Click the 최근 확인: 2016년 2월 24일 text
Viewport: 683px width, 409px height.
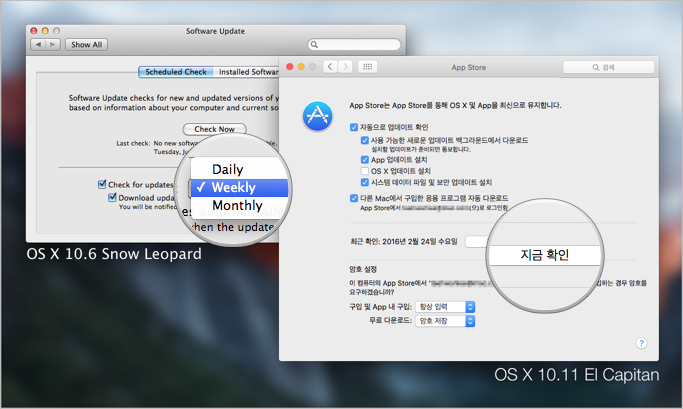404,241
